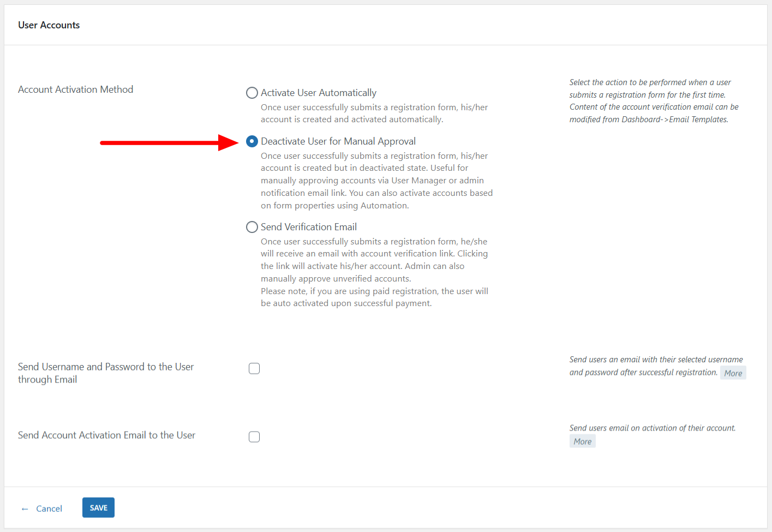
Task: Expand More beside username and password help text
Action: [x=733, y=373]
